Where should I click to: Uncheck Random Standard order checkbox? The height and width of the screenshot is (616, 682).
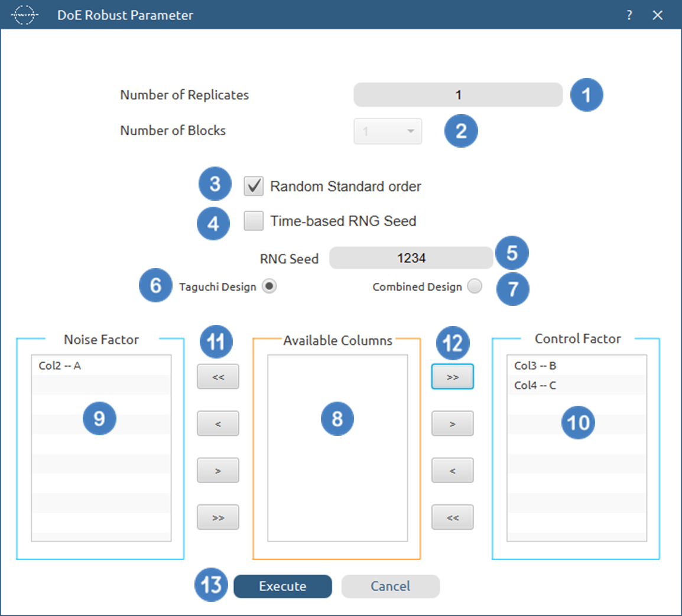[254, 187]
